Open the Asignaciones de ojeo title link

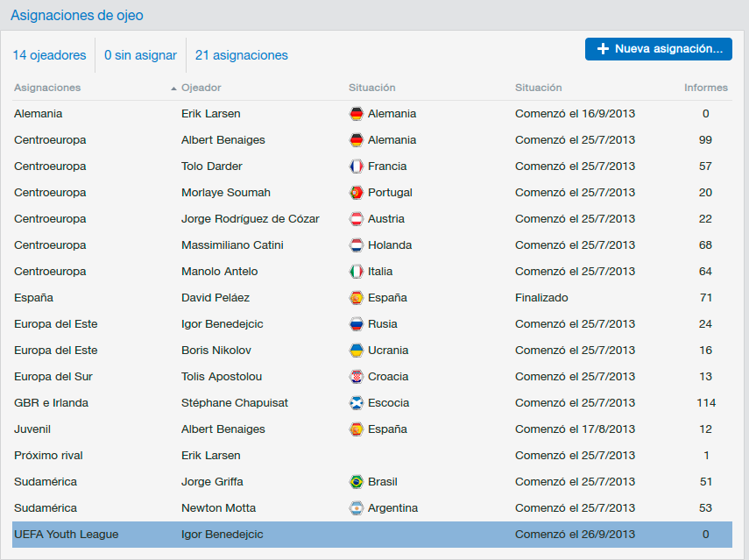click(x=77, y=15)
